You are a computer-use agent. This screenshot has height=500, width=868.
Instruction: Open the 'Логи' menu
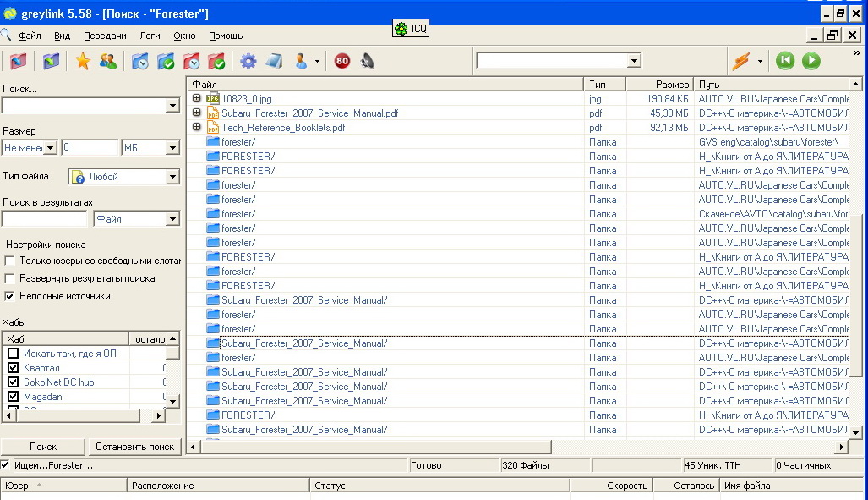click(x=150, y=36)
